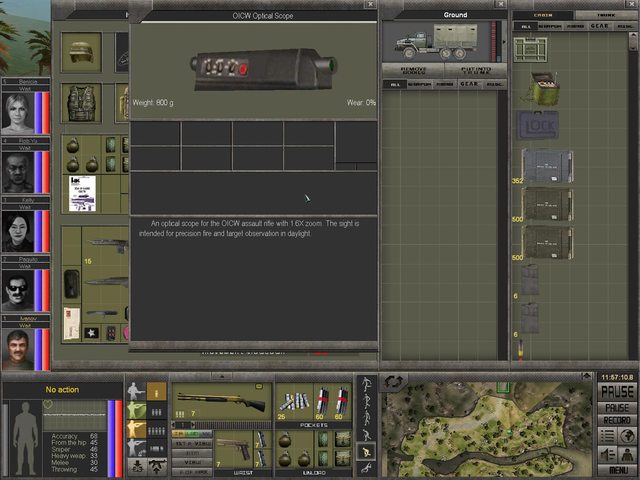Select the pistol in the waist slot
The image size is (640, 480).
pyautogui.click(x=233, y=449)
